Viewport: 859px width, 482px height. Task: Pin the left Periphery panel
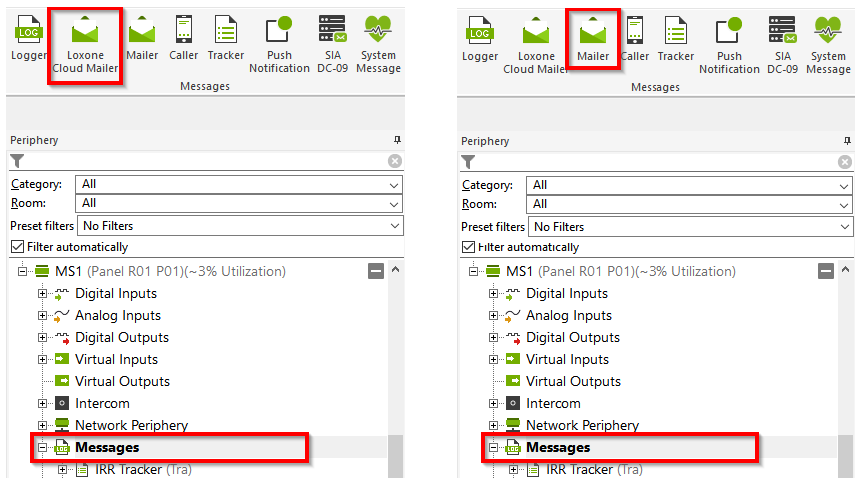click(x=397, y=140)
